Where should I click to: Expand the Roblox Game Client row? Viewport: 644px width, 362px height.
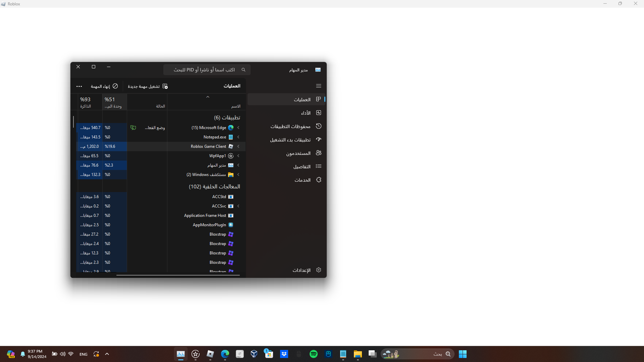click(x=238, y=146)
